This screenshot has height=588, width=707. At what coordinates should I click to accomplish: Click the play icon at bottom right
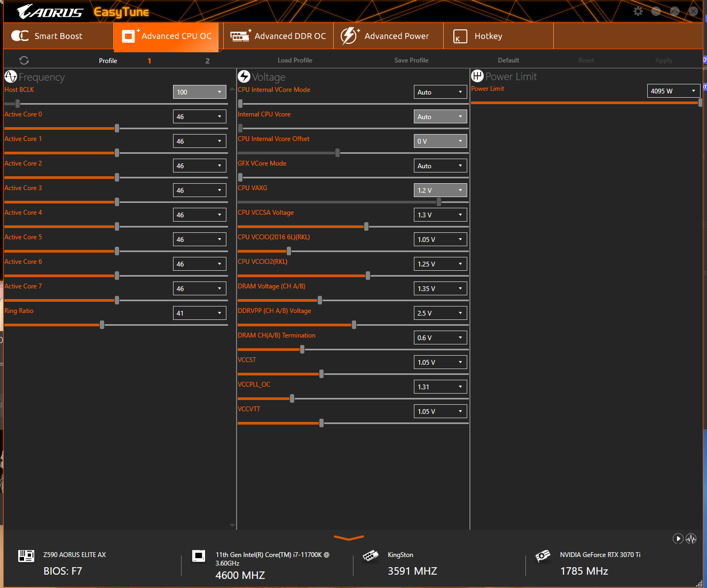click(678, 538)
